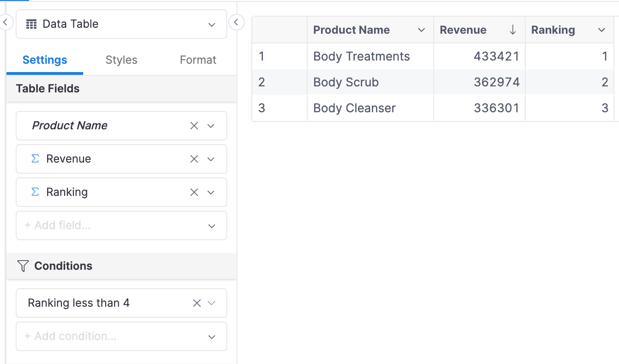
Task: Expand the Ranking less than 4 condition chevron
Action: coord(212,303)
